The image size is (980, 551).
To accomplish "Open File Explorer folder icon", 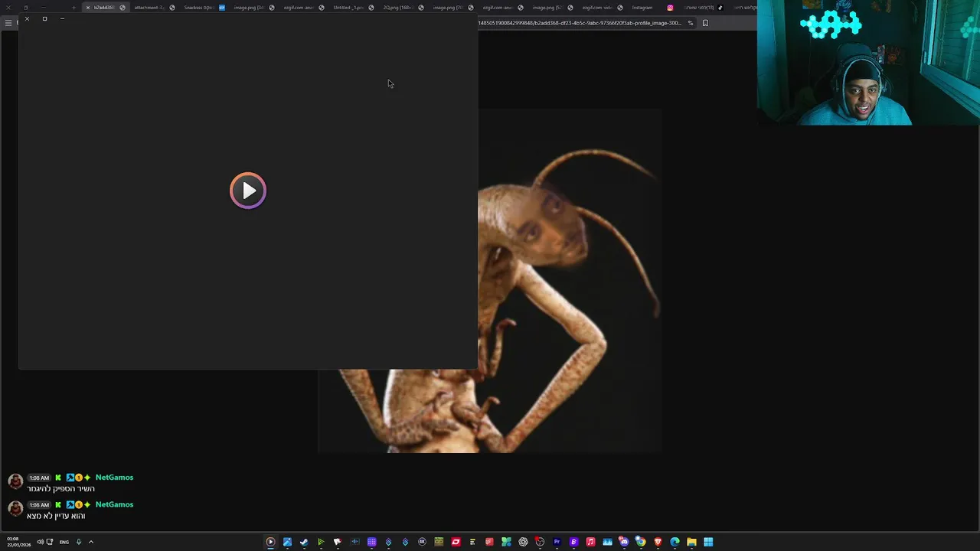I will (691, 542).
